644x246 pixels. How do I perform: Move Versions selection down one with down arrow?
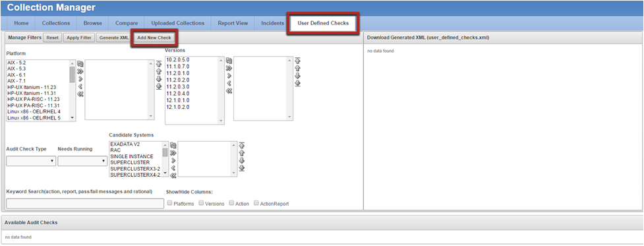click(298, 76)
